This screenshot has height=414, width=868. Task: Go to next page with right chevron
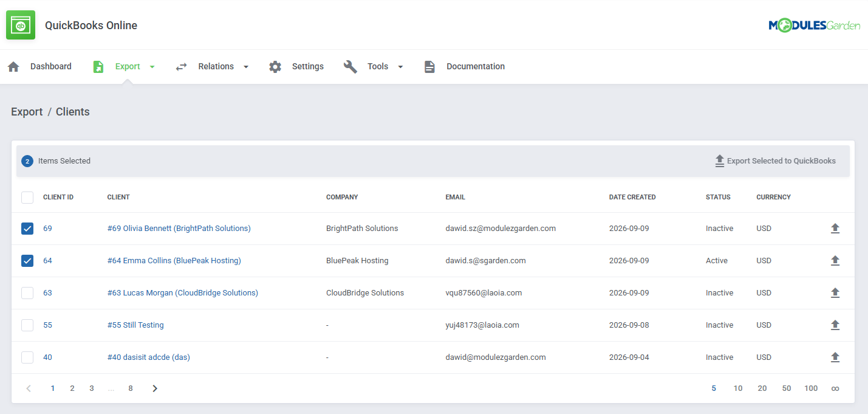[155, 388]
